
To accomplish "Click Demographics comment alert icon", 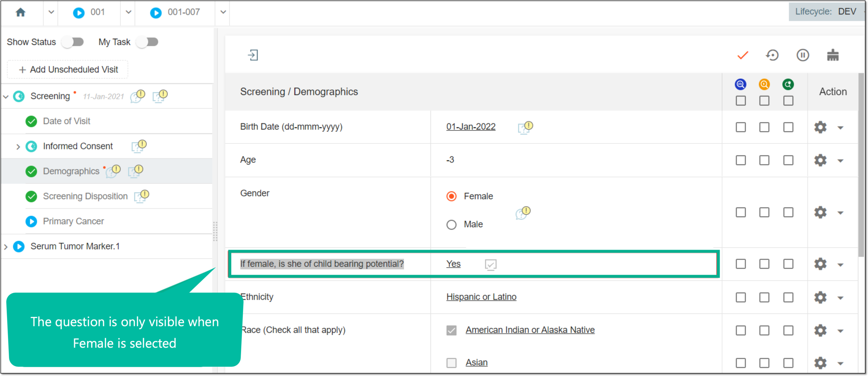I will [113, 171].
